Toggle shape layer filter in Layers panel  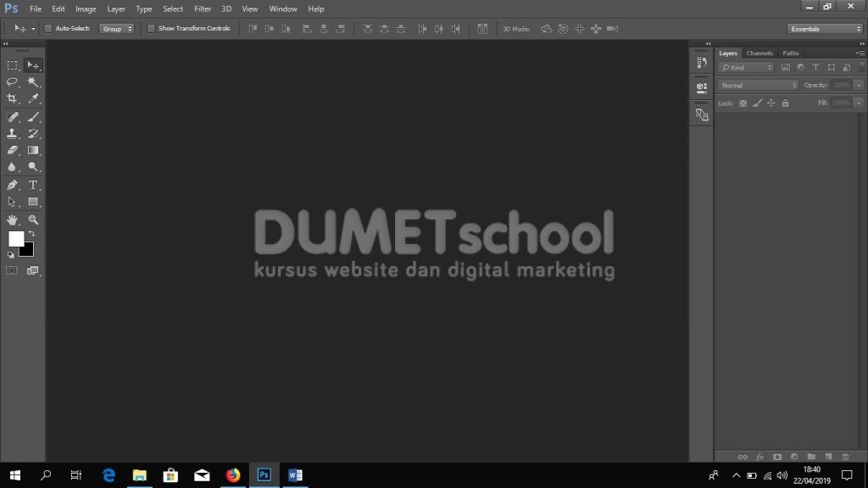click(831, 68)
